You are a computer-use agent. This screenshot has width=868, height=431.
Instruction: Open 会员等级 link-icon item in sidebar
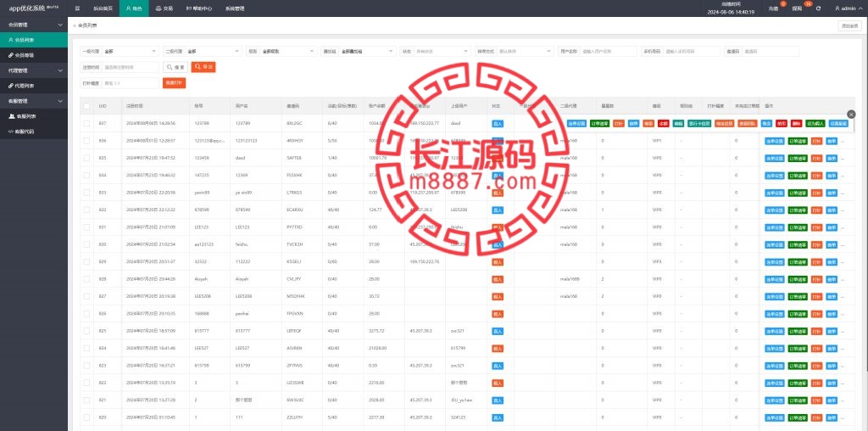tap(34, 55)
